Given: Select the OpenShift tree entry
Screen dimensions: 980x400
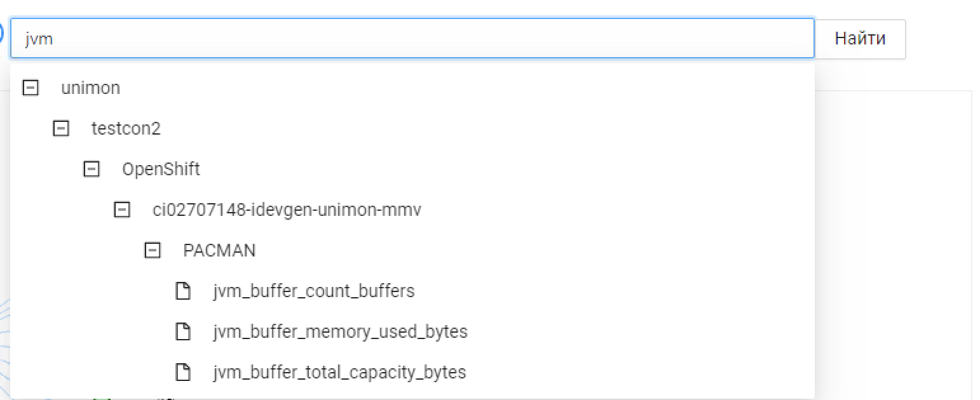Looking at the screenshot, I should 161,169.
